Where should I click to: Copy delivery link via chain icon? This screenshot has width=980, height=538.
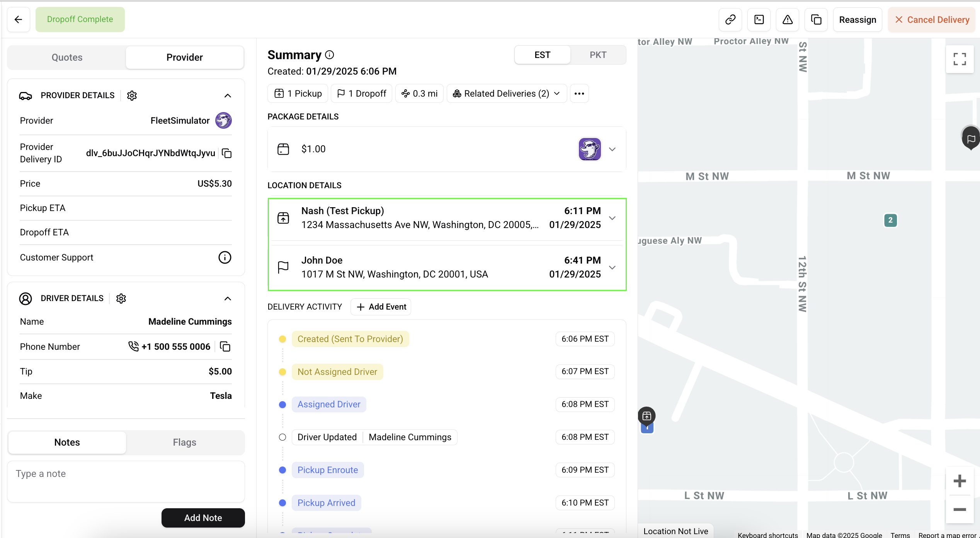tap(730, 20)
